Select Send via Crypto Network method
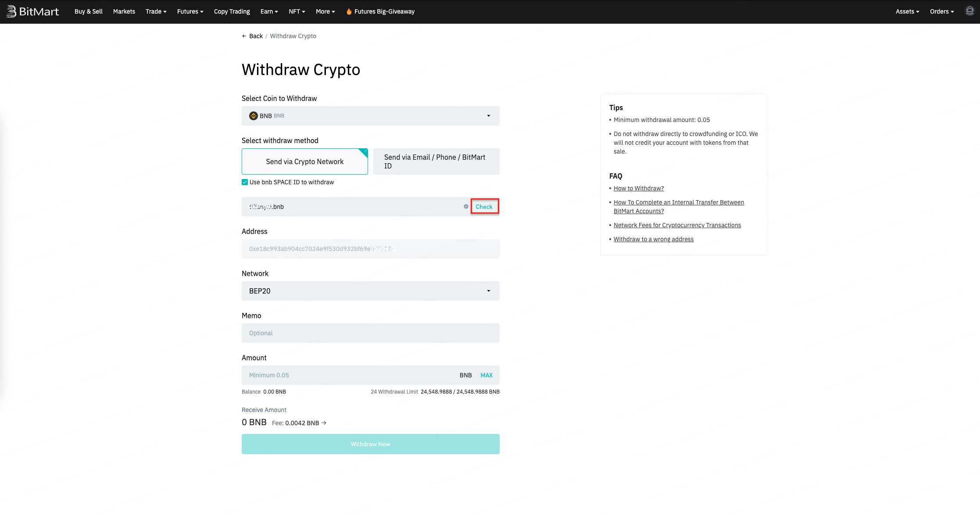Screen dimensions: 980x516 (305, 161)
